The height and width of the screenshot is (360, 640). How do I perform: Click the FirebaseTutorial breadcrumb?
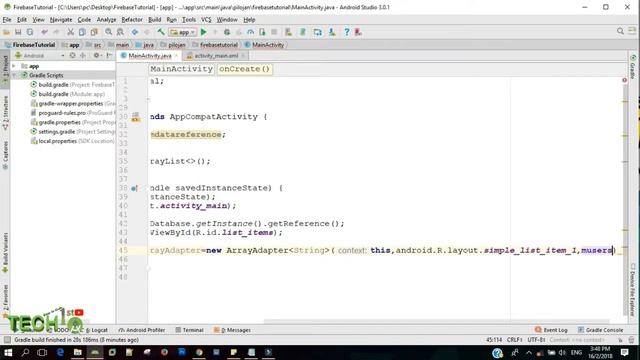[x=30, y=45]
